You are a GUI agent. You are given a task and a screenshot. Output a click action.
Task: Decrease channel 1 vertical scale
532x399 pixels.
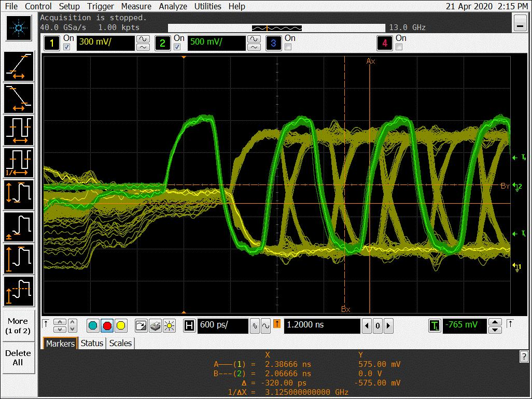click(x=143, y=47)
